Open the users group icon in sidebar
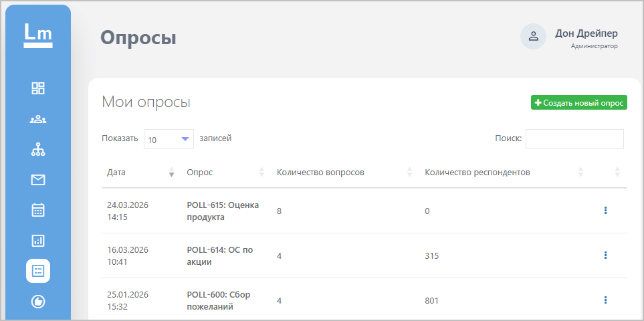Viewport: 644px width, 321px height. pyautogui.click(x=38, y=119)
